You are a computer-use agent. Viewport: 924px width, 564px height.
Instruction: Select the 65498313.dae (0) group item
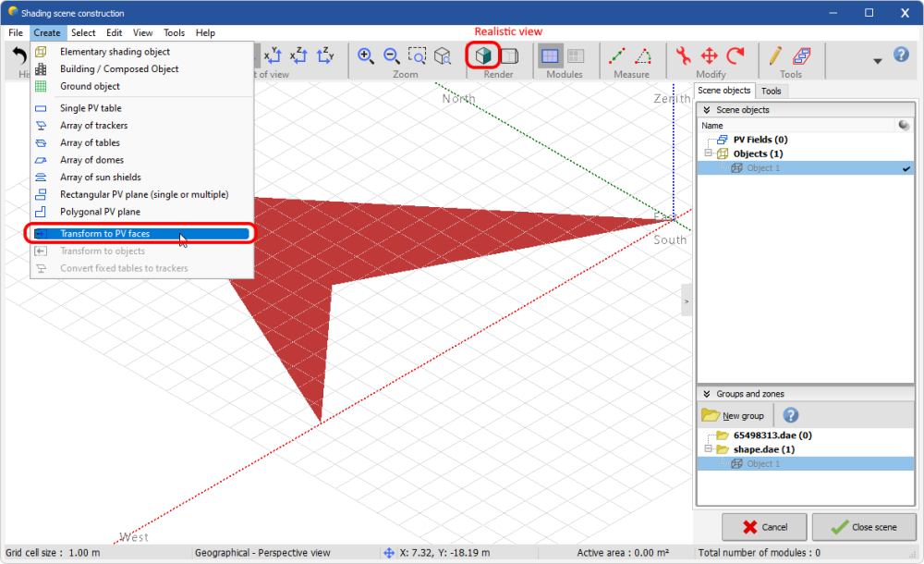[x=772, y=435]
